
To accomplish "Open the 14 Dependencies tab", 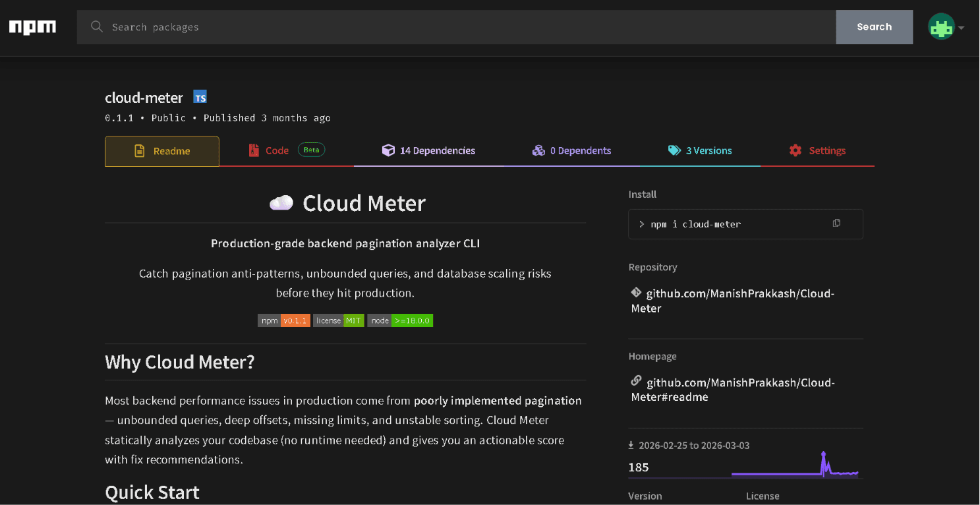I will pyautogui.click(x=429, y=151).
